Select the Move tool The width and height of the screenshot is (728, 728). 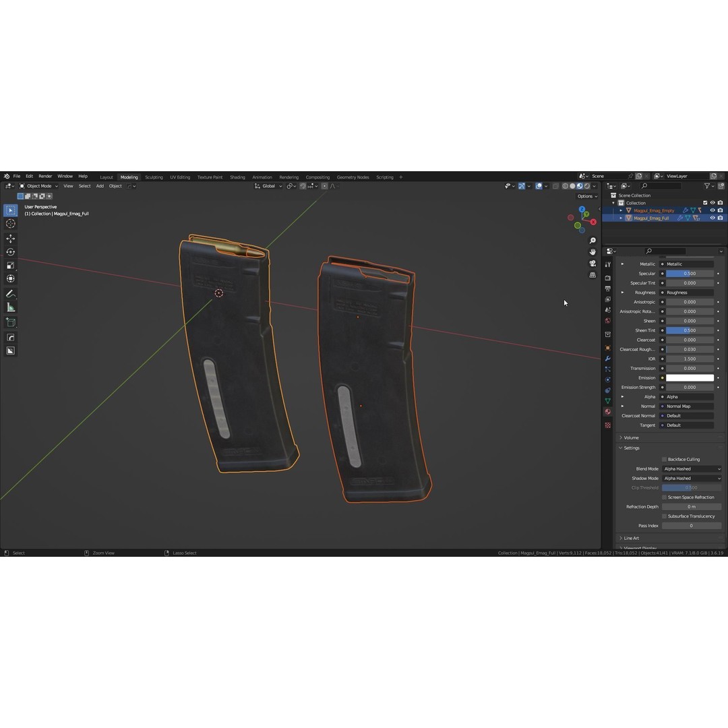[10, 238]
